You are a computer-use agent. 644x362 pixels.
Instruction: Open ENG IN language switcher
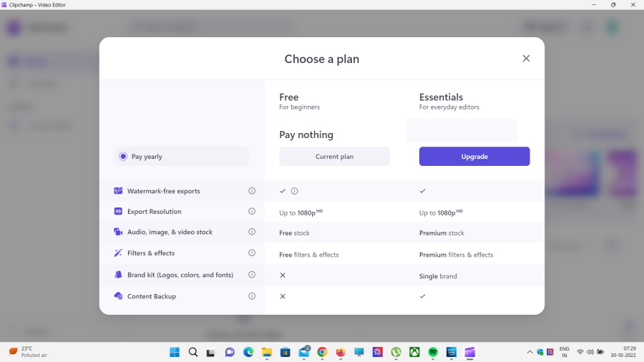tap(564, 352)
